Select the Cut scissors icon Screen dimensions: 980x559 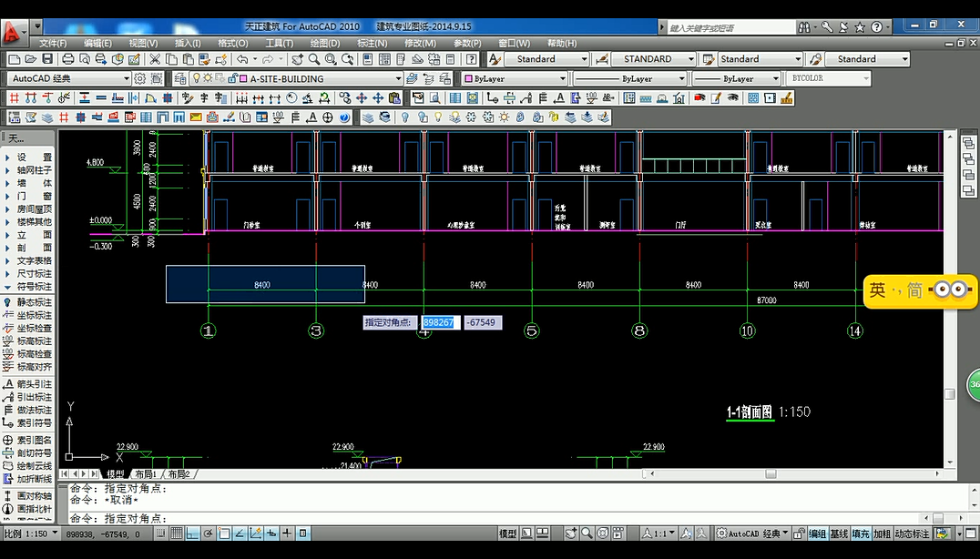click(x=156, y=59)
